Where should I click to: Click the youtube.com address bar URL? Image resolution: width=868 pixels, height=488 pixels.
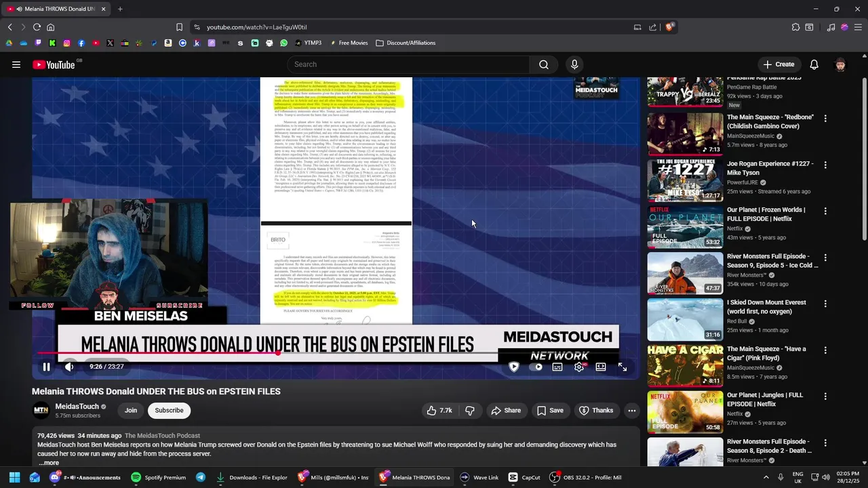point(257,27)
